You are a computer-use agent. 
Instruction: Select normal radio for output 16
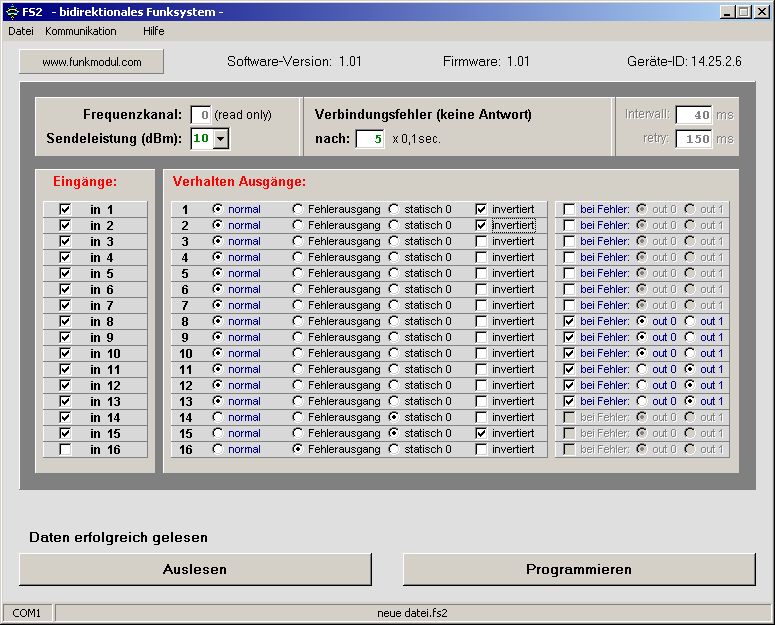click(x=217, y=449)
